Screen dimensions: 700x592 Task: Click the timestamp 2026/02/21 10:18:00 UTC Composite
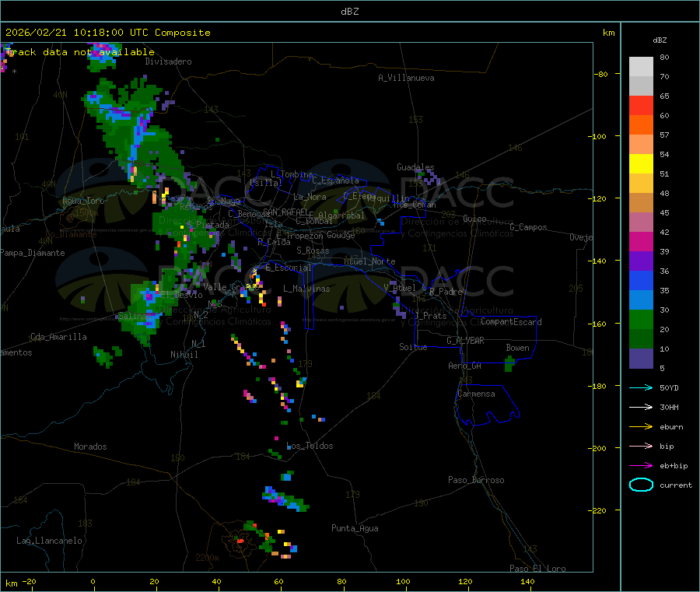pyautogui.click(x=107, y=33)
